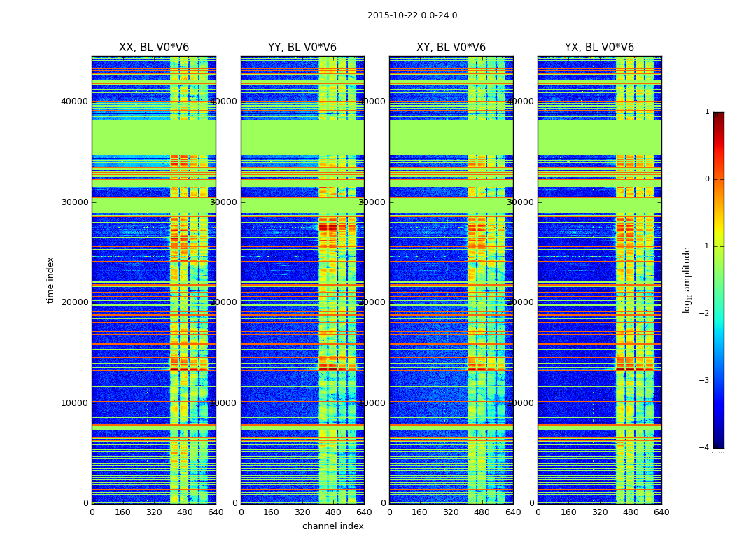Image resolution: width=735 pixels, height=560 pixels.
Task: Click the YY, BL V0*V6 panel title
Action: [x=302, y=48]
